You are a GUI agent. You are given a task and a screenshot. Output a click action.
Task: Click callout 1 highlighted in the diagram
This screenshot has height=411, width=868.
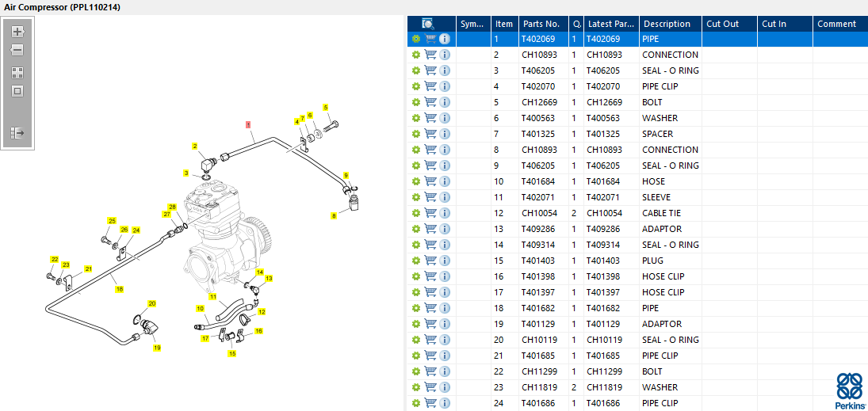click(248, 124)
